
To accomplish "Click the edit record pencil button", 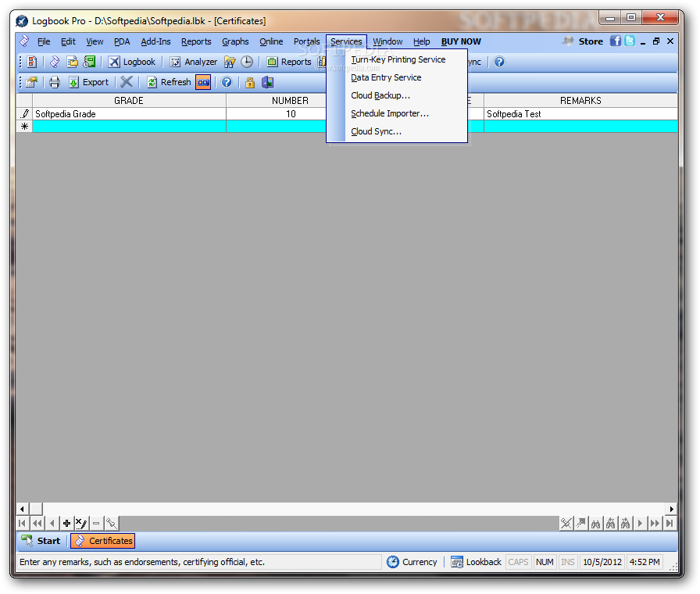I will (81, 523).
